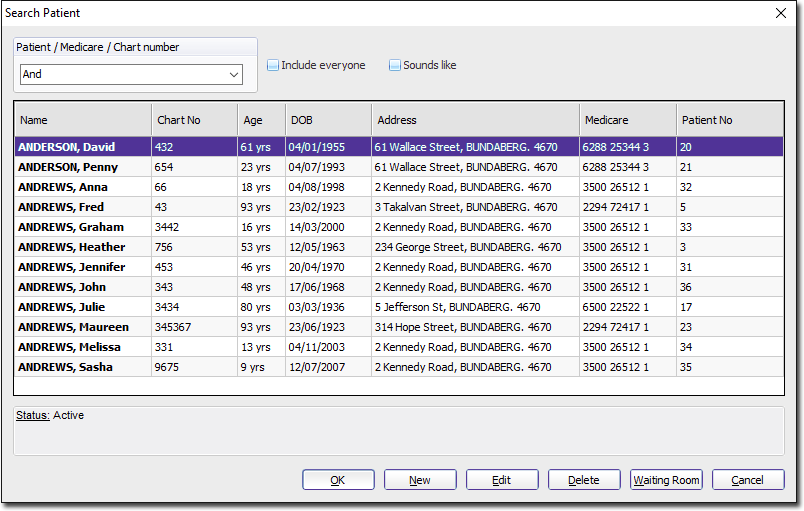The height and width of the screenshot is (511, 804).
Task: Sort by the Medicare column header
Action: click(627, 120)
